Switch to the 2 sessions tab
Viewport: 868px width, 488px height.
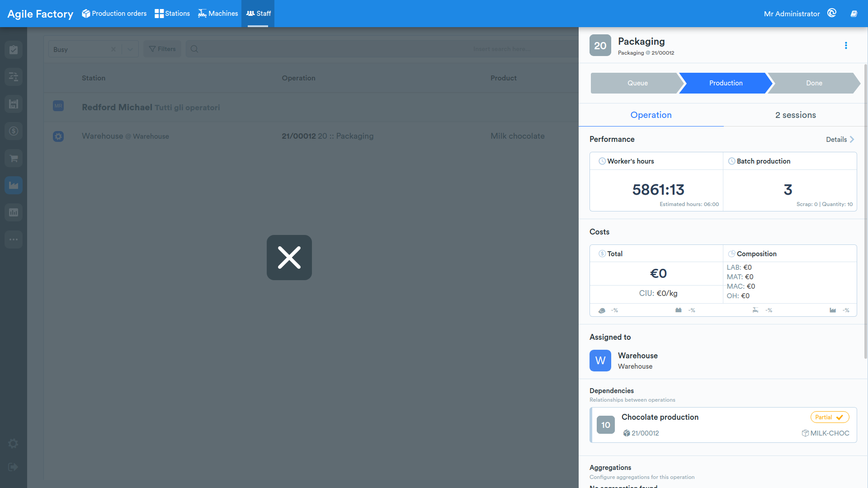click(796, 115)
